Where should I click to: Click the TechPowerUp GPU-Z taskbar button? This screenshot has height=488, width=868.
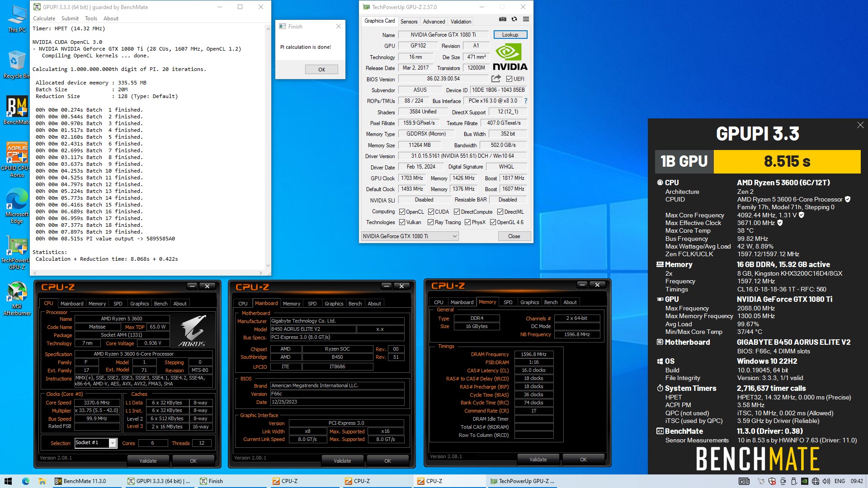click(522, 481)
